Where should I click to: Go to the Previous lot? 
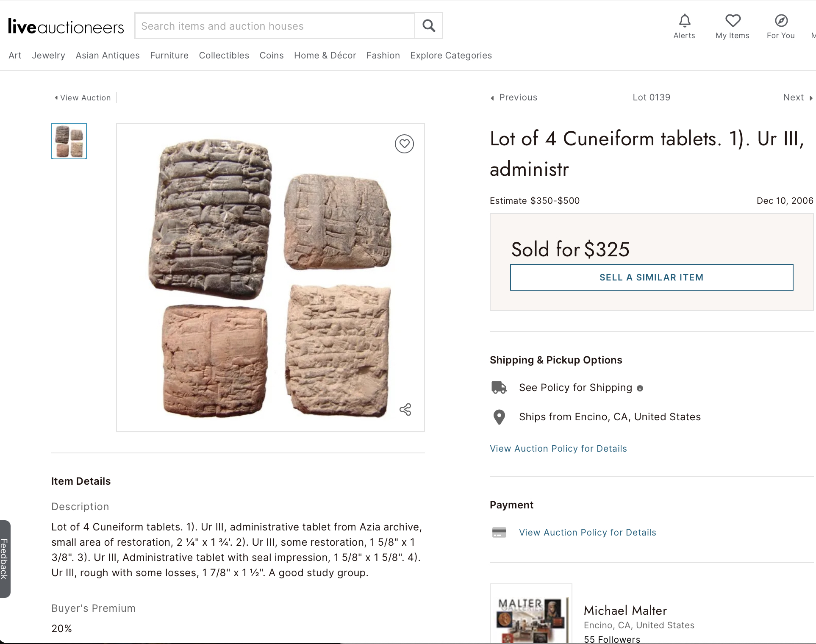coord(514,97)
